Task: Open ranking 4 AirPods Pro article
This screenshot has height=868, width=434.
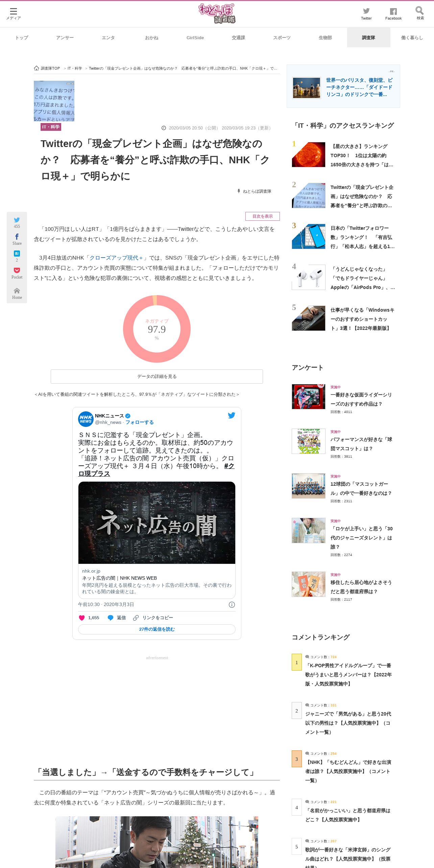Action: pos(362,278)
